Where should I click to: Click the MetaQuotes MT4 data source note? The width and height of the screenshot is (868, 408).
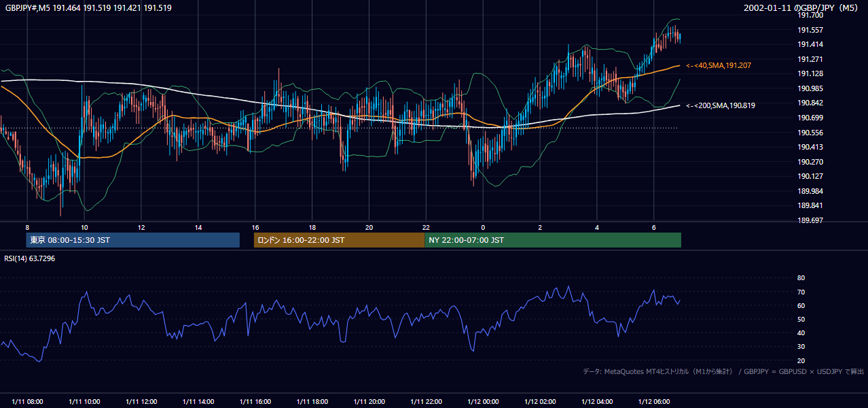[x=723, y=371]
